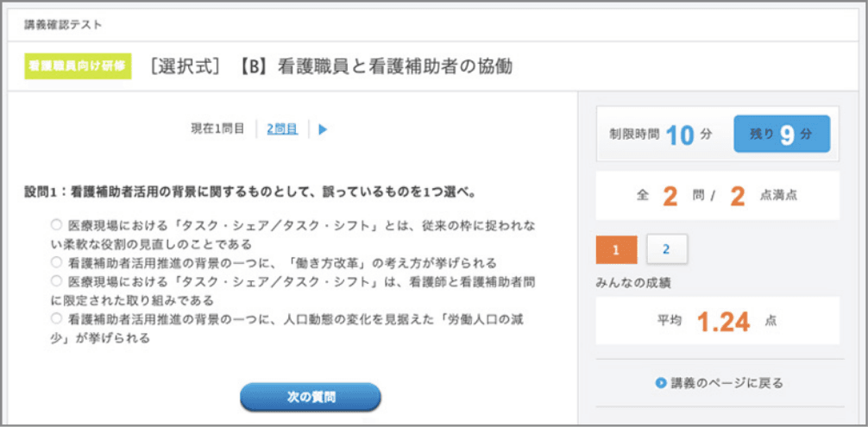Select the answer option mentioning 働き方改革
Viewport: 868px width, 427px height.
pos(57,262)
